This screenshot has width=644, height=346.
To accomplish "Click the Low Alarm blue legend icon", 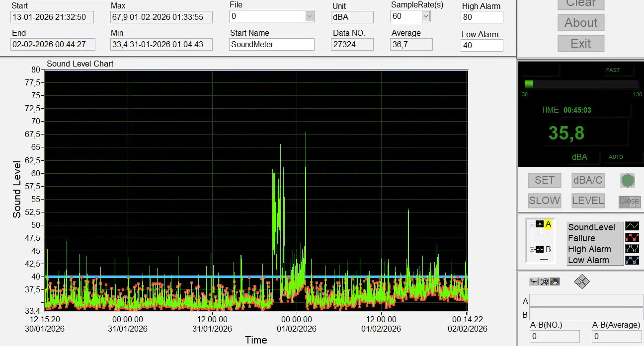I will click(x=632, y=260).
